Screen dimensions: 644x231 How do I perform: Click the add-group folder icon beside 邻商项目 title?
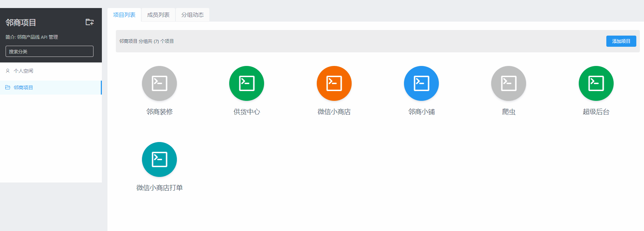[x=90, y=22]
